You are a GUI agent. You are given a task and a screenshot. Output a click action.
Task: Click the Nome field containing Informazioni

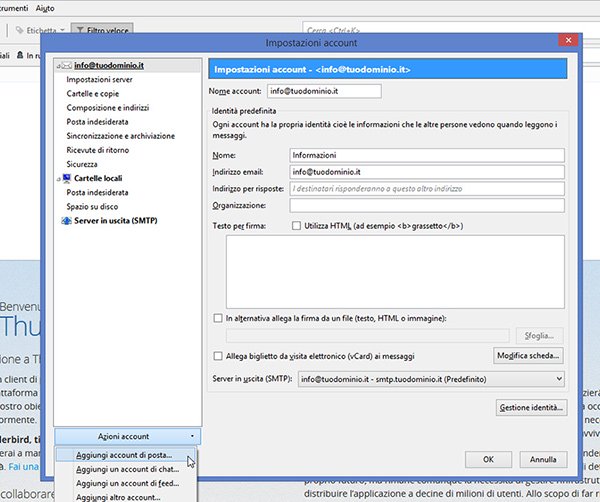(x=427, y=155)
